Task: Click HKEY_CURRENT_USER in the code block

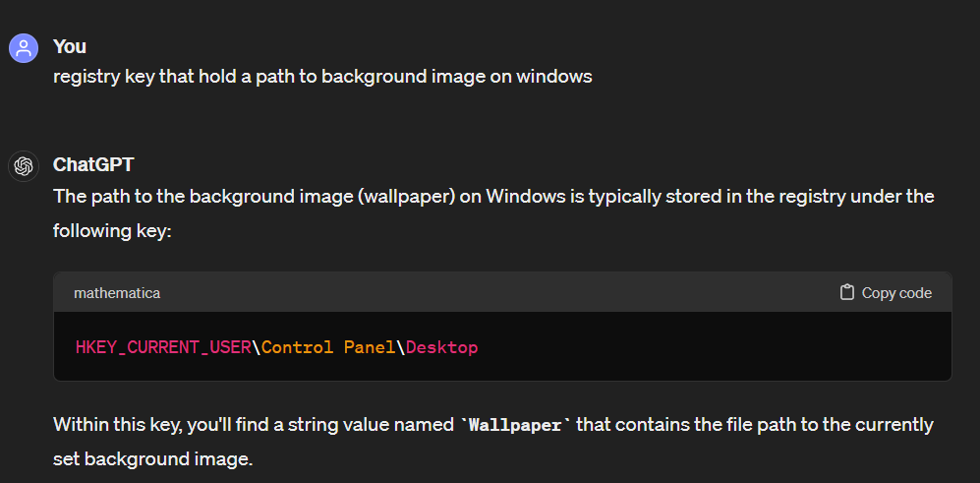Action: click(163, 347)
